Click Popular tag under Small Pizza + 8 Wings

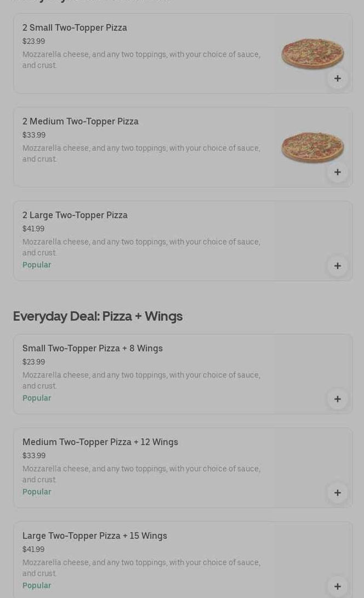coord(37,398)
